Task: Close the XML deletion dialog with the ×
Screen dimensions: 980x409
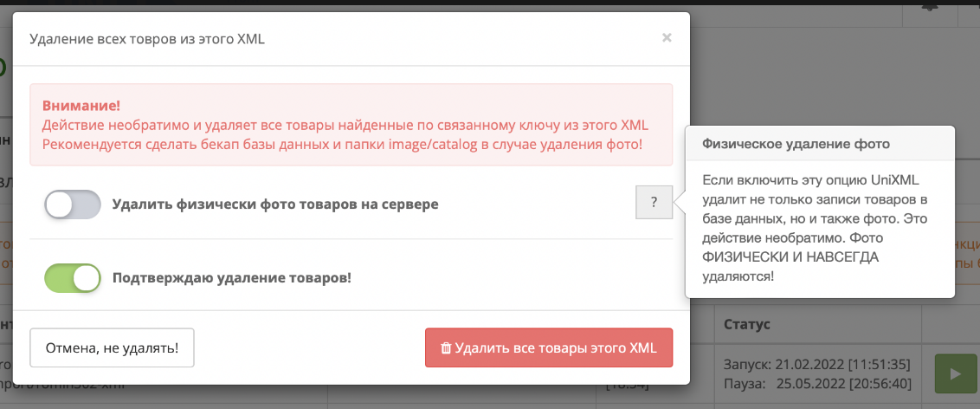Action: point(666,38)
